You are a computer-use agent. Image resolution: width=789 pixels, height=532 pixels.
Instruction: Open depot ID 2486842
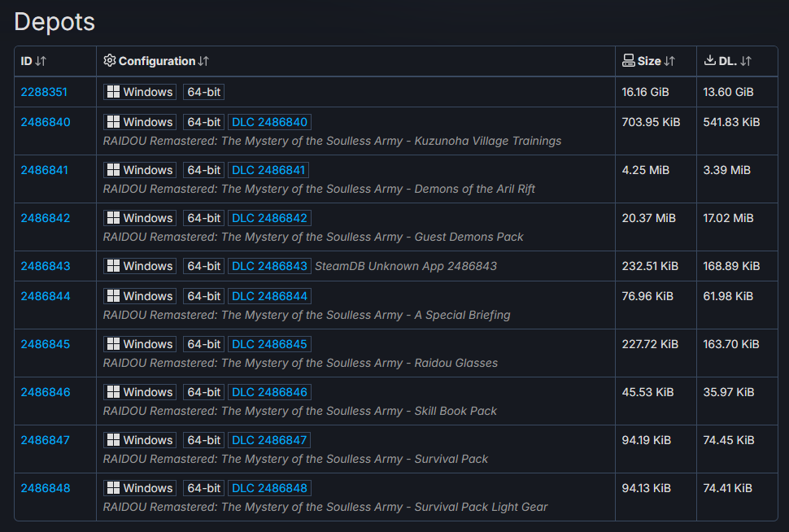point(46,218)
